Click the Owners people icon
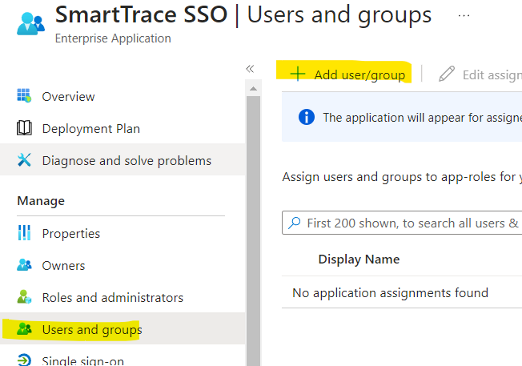 click(x=24, y=265)
